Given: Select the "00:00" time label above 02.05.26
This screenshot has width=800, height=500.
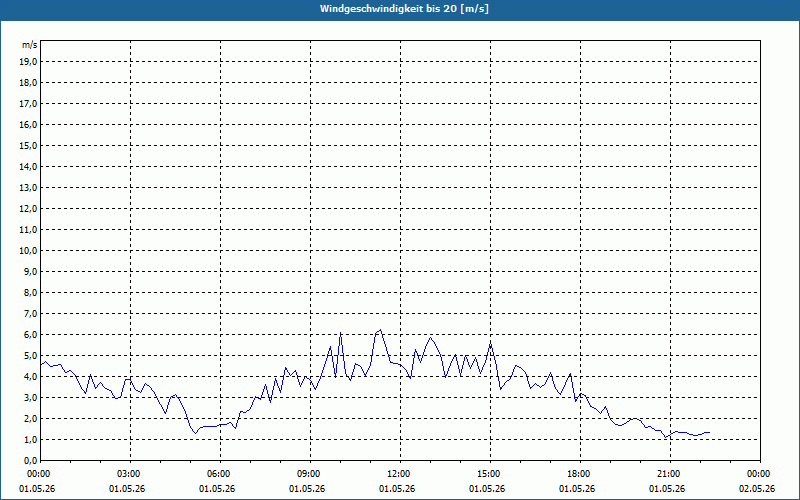Looking at the screenshot, I should click(x=758, y=474).
